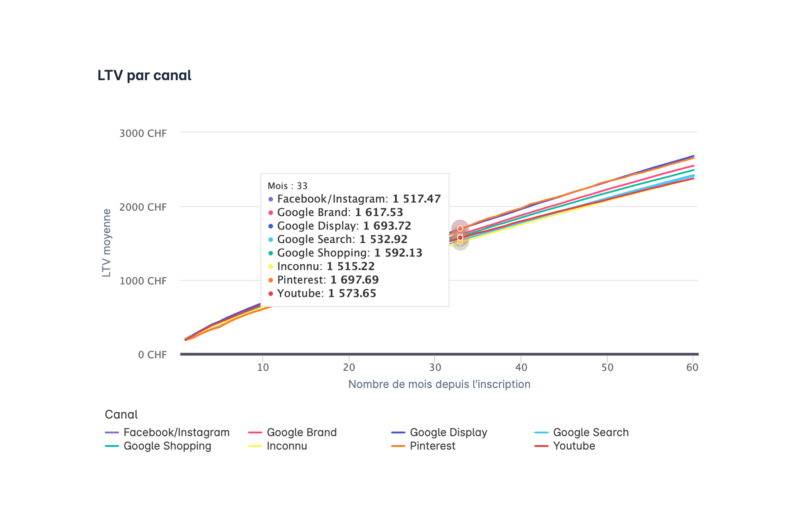Click the x-axis tick label 40
Image resolution: width=798 pixels, height=532 pixels.
click(521, 367)
